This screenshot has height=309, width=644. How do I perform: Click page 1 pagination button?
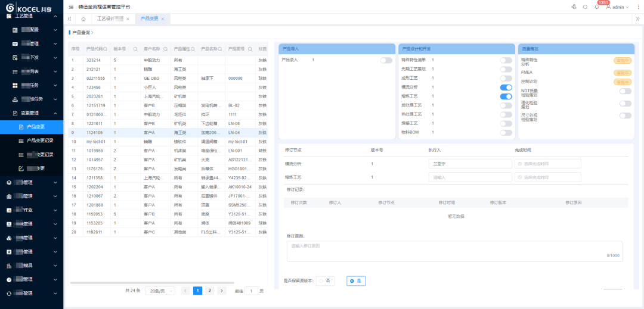pyautogui.click(x=197, y=291)
